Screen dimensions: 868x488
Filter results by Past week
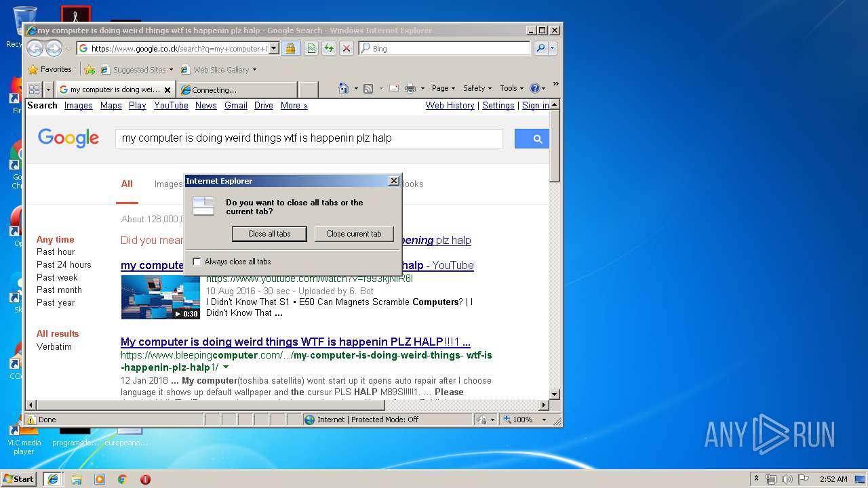[x=57, y=277]
